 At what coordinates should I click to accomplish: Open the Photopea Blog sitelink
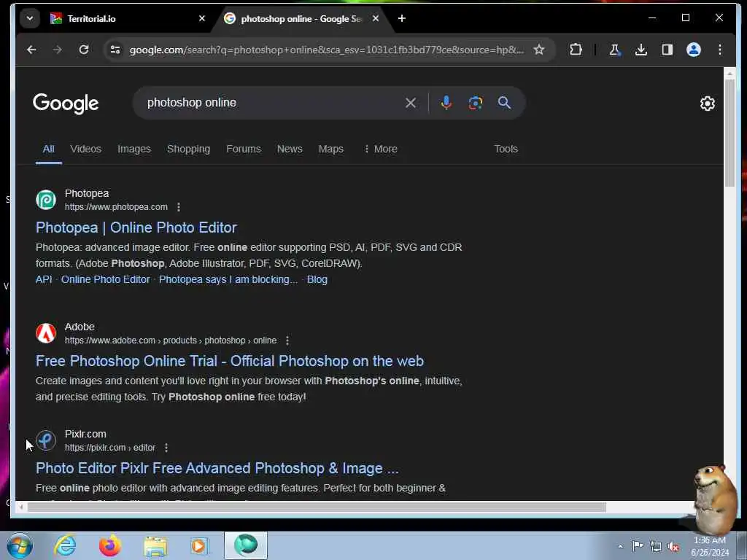pos(317,279)
